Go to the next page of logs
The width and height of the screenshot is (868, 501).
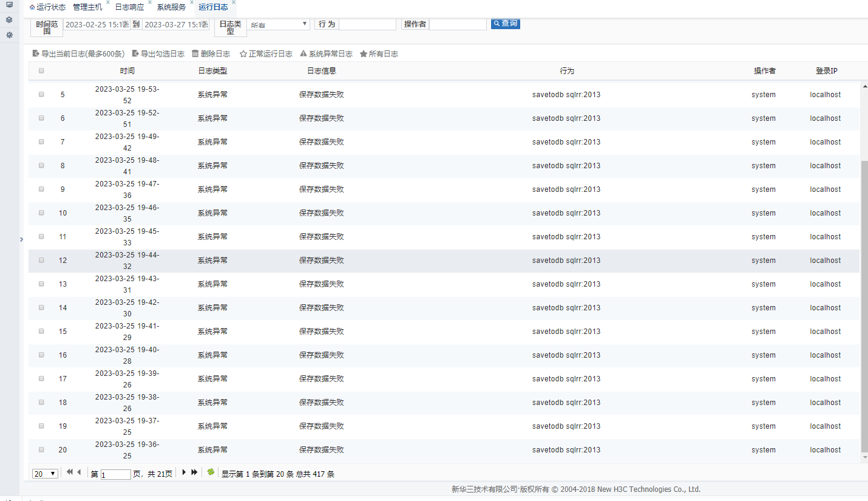click(184, 472)
